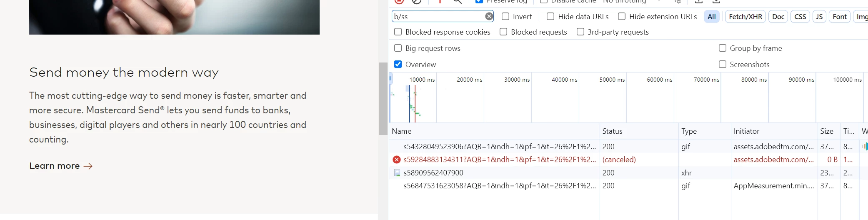The width and height of the screenshot is (868, 220).
Task: Enable the Screenshots checkbox
Action: (723, 64)
